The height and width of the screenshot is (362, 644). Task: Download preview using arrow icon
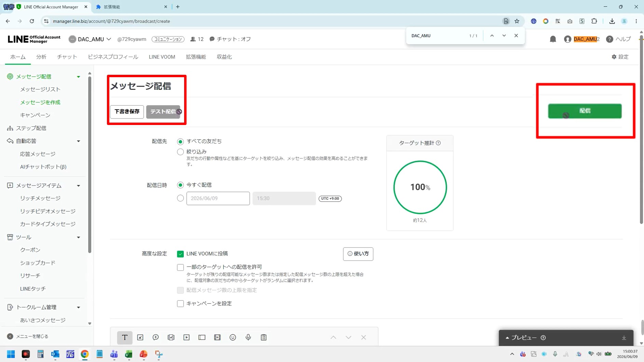click(624, 338)
